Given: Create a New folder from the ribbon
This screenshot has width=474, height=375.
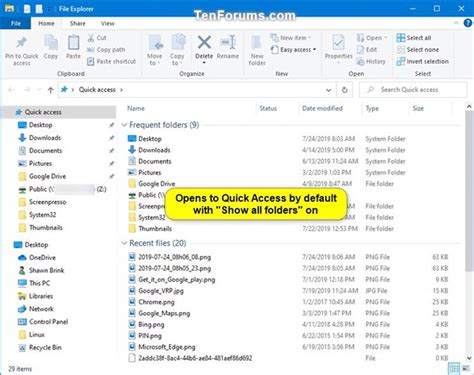Looking at the screenshot, I should 257,50.
